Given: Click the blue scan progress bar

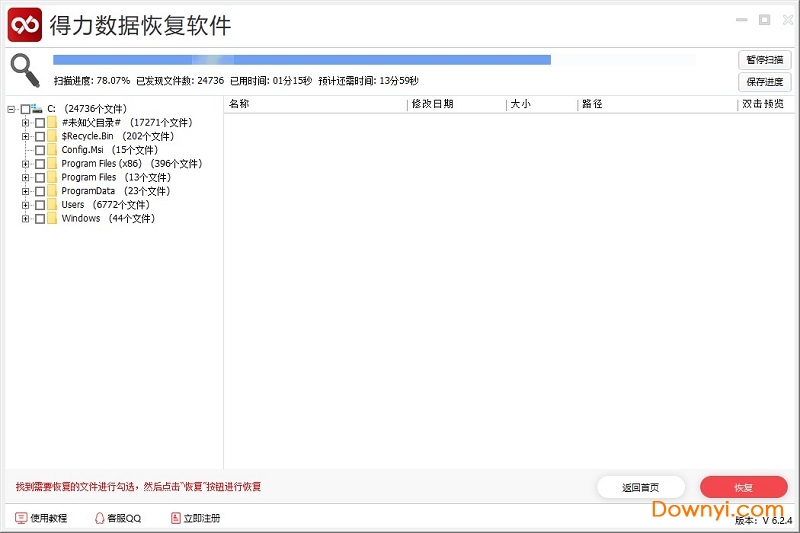Looking at the screenshot, I should click(300, 60).
